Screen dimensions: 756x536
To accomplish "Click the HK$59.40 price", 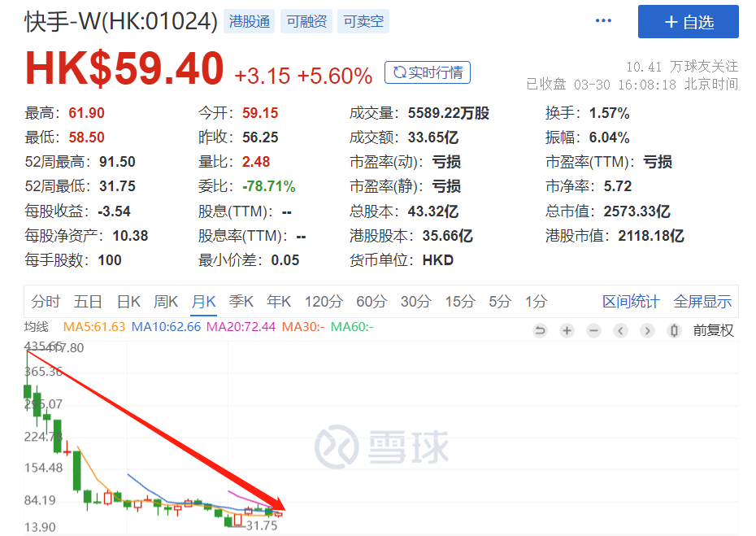I will (124, 68).
